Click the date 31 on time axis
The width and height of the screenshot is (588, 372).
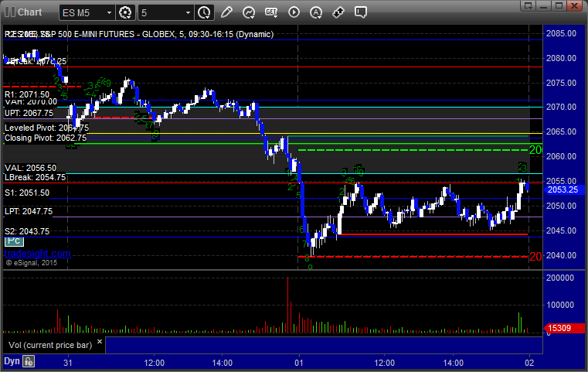pos(68,363)
